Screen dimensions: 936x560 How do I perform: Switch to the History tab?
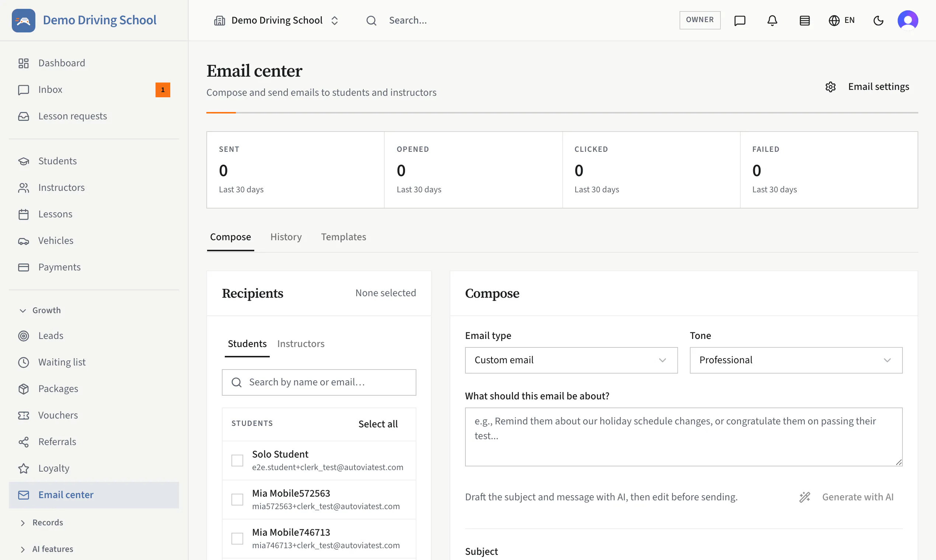click(x=286, y=237)
